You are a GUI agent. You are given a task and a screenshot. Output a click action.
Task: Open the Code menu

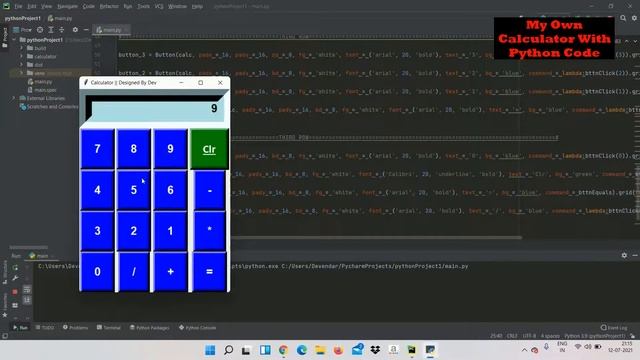[x=89, y=7]
